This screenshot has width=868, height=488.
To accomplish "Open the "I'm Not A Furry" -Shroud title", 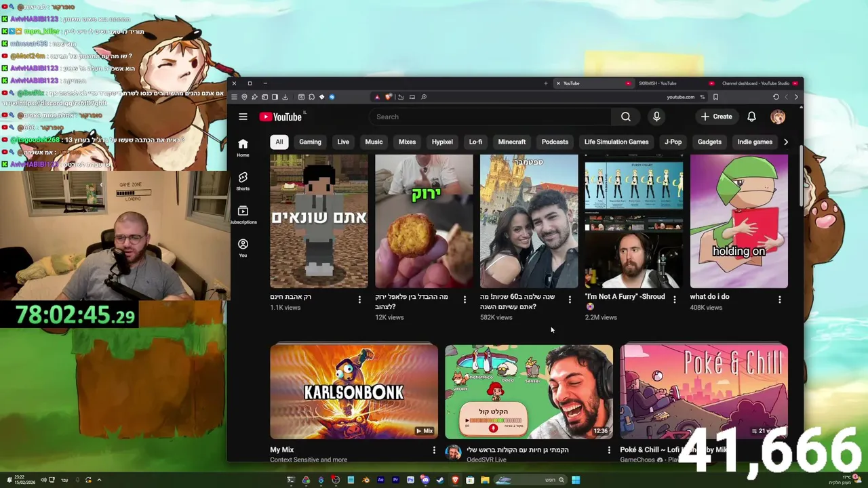I will click(x=625, y=296).
